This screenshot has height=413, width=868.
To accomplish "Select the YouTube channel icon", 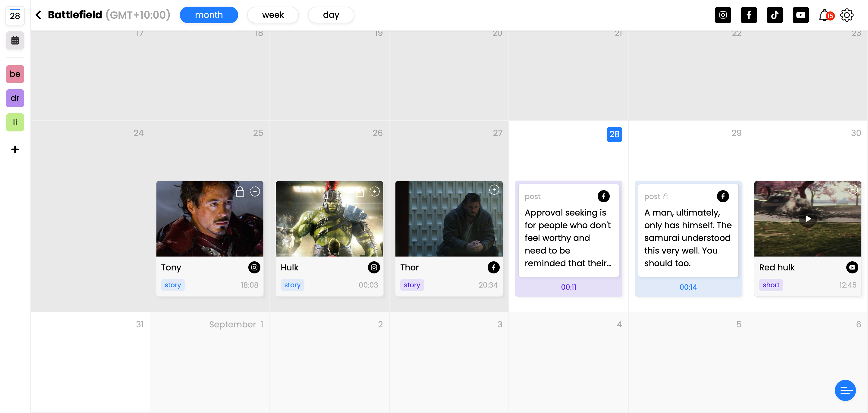I will (800, 15).
